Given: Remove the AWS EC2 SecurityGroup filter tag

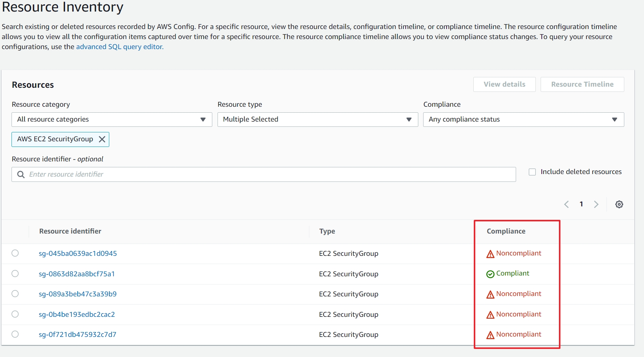Looking at the screenshot, I should pyautogui.click(x=102, y=139).
